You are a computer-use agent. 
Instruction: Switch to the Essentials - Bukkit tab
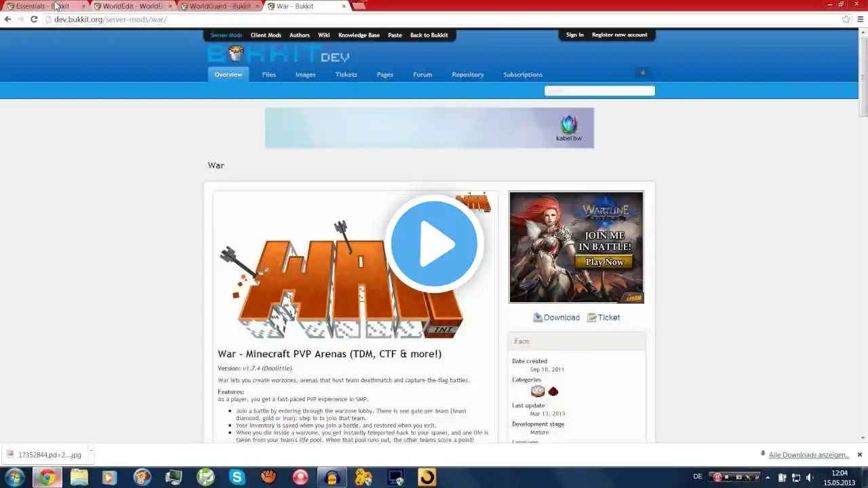tap(43, 6)
